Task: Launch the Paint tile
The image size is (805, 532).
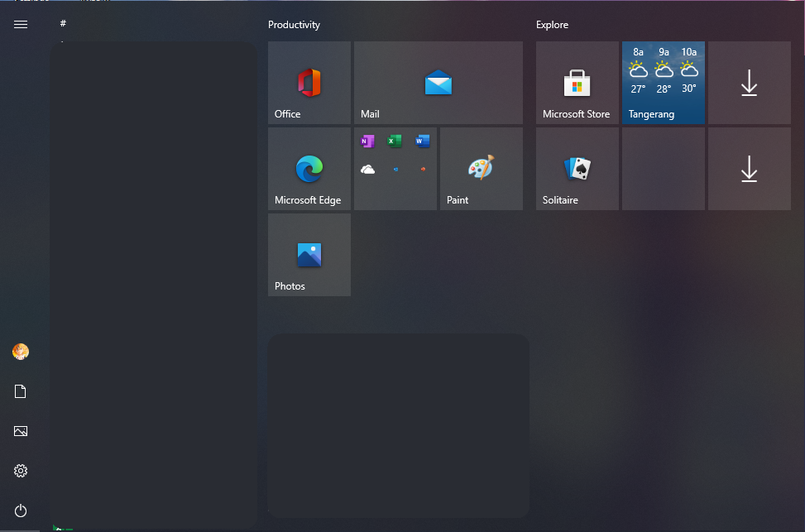Action: point(481,169)
